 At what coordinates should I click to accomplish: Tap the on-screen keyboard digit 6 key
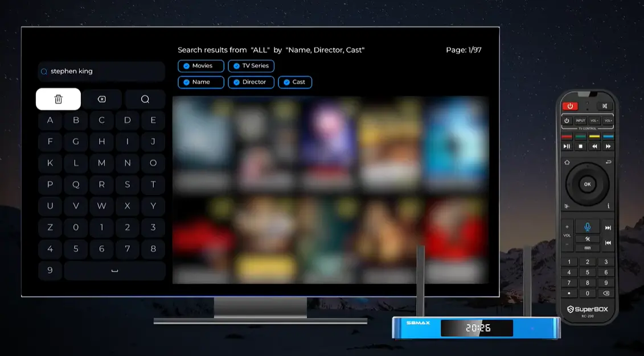coord(102,249)
